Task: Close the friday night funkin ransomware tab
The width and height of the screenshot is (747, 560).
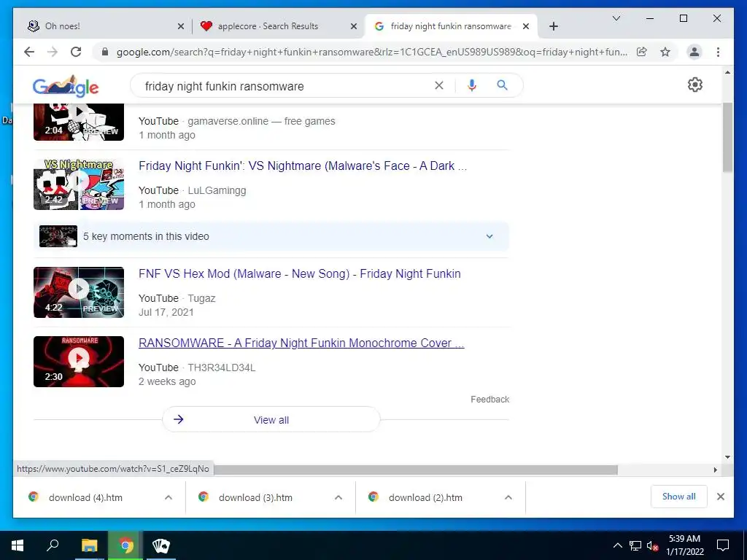Action: (526, 26)
